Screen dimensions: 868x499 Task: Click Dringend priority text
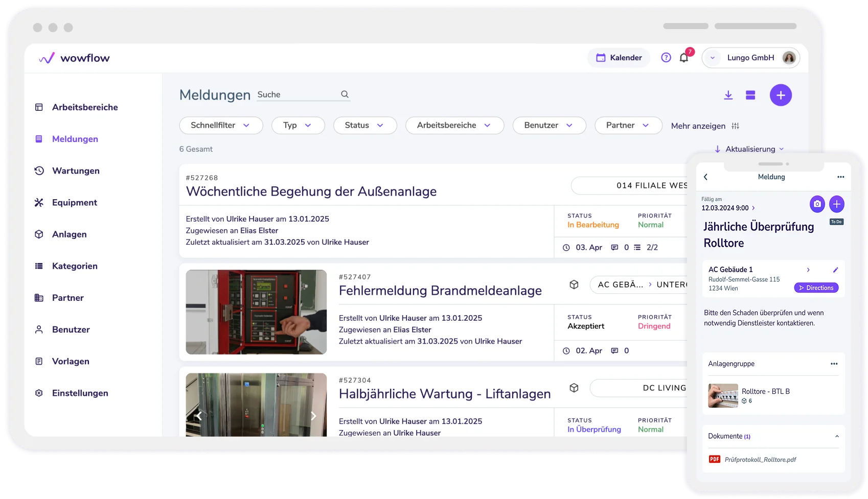[654, 326]
